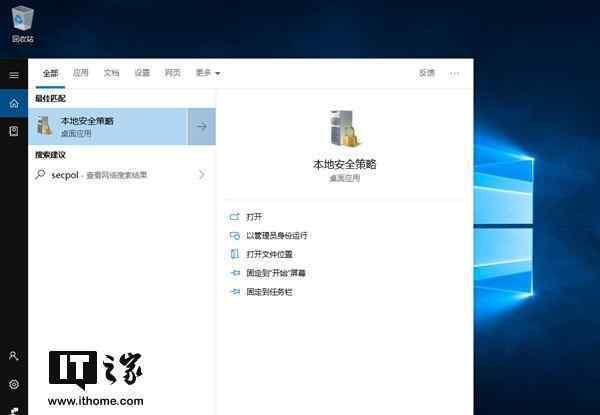Click the shield icon for run as admin

(235, 236)
